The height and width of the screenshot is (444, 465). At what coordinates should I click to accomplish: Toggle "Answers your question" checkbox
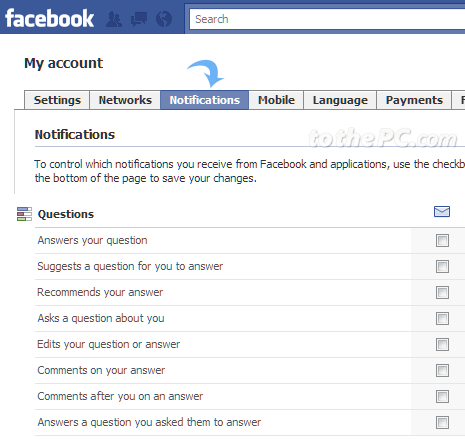(x=442, y=240)
